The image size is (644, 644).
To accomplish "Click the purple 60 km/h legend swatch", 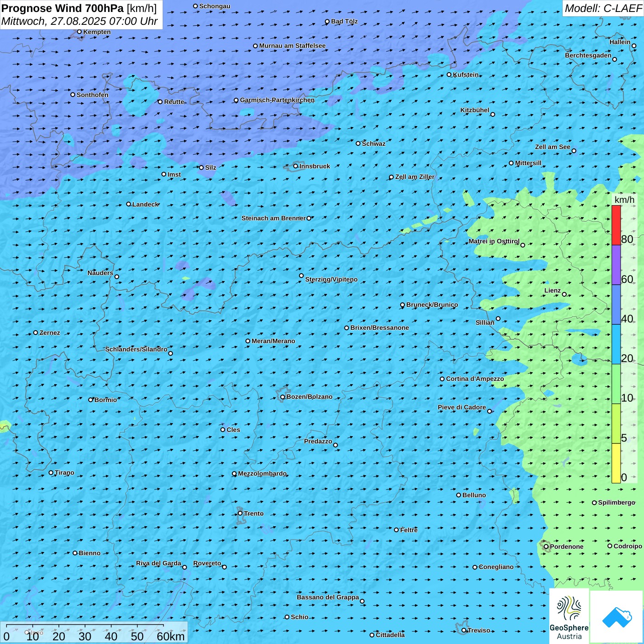I will (x=616, y=264).
